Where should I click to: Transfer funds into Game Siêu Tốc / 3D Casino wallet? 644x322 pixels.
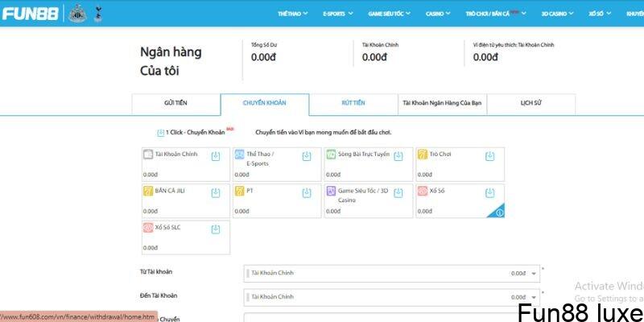(x=398, y=193)
